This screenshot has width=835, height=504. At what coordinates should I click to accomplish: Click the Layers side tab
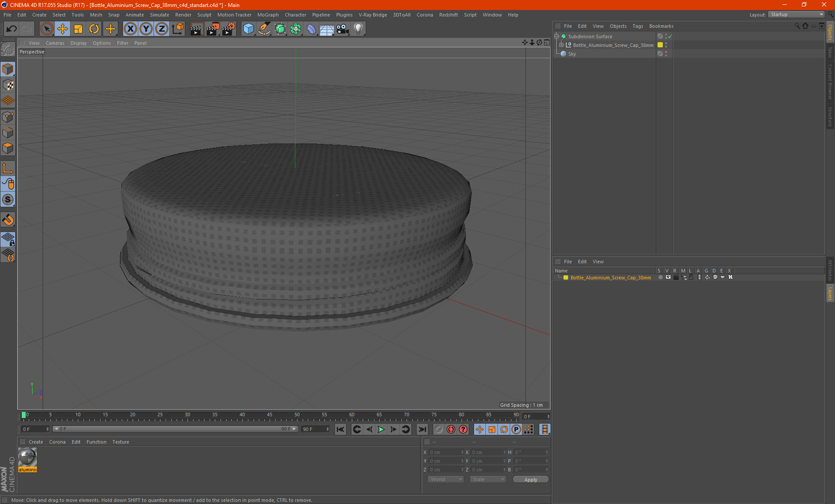pos(830,293)
